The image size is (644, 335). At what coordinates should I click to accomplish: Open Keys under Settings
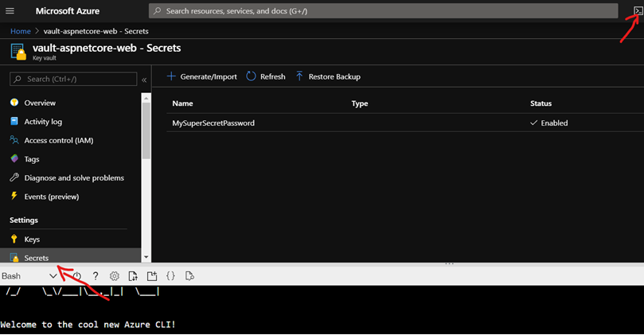[32, 239]
